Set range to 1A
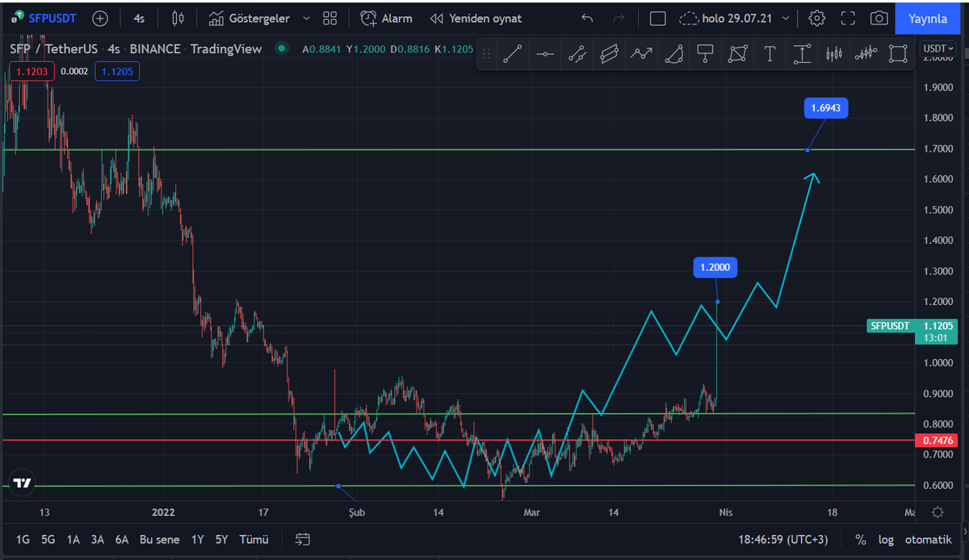The image size is (969, 560). [x=73, y=539]
